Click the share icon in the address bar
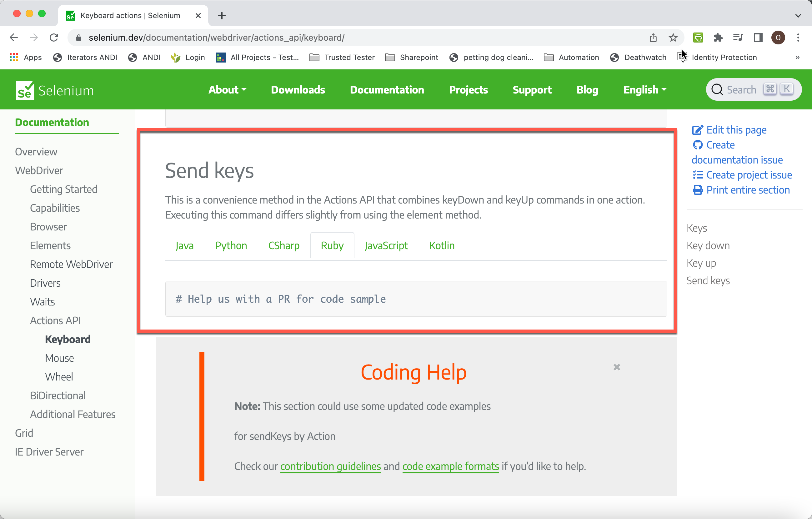 tap(653, 38)
